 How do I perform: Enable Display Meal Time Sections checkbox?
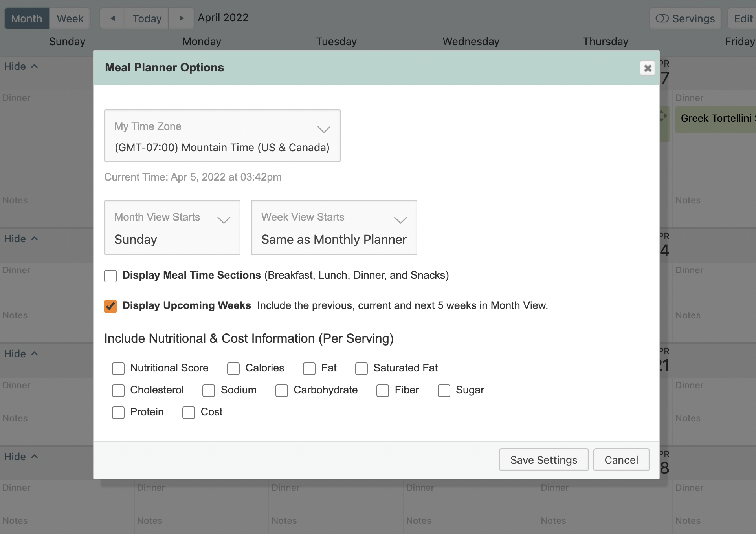pyautogui.click(x=110, y=276)
